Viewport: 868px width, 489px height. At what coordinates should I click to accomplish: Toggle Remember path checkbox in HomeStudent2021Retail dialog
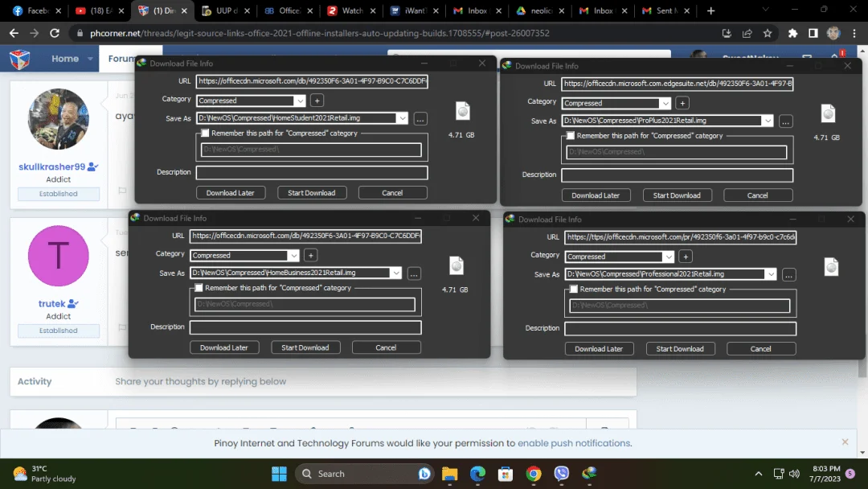click(x=206, y=133)
